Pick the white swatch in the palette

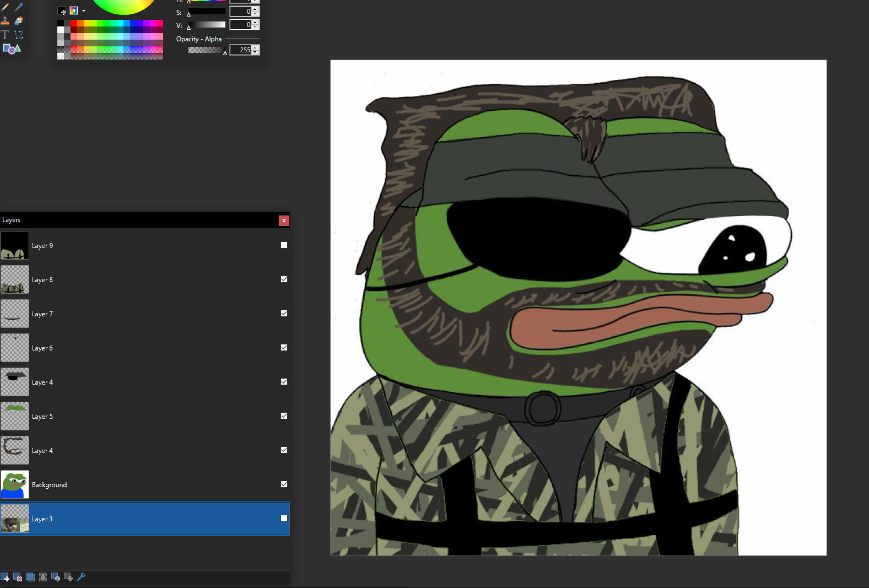pyautogui.click(x=61, y=30)
